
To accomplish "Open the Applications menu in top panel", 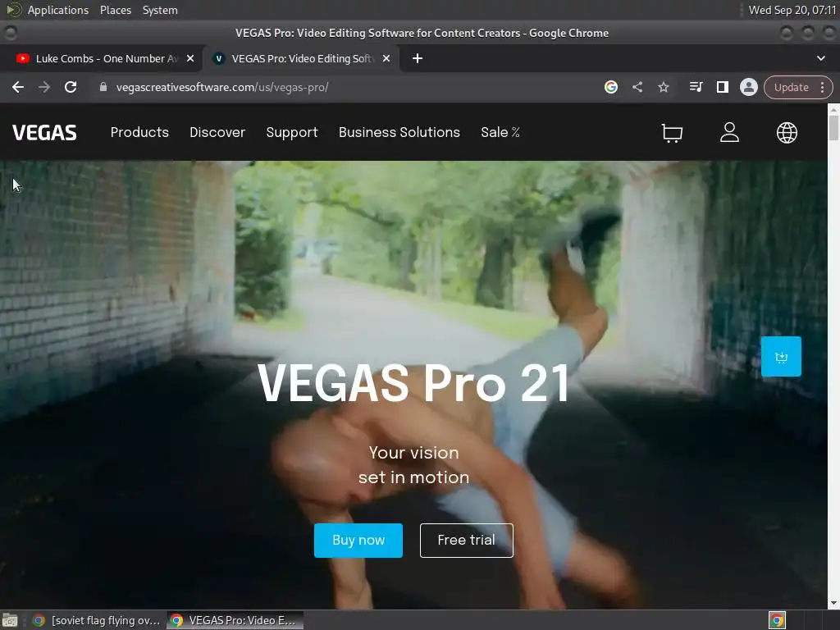I will pyautogui.click(x=58, y=10).
